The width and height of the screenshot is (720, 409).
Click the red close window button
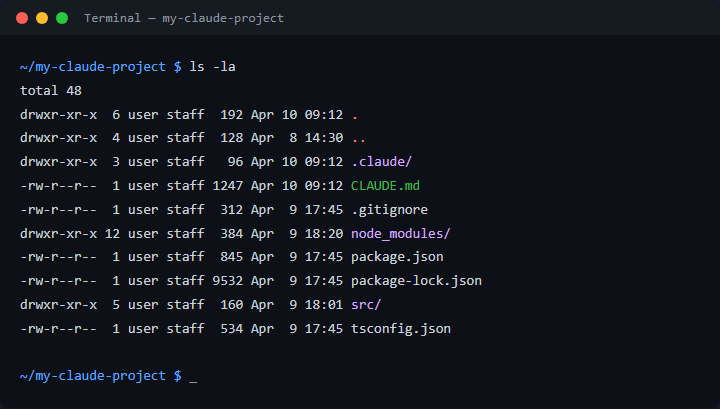pyautogui.click(x=22, y=18)
